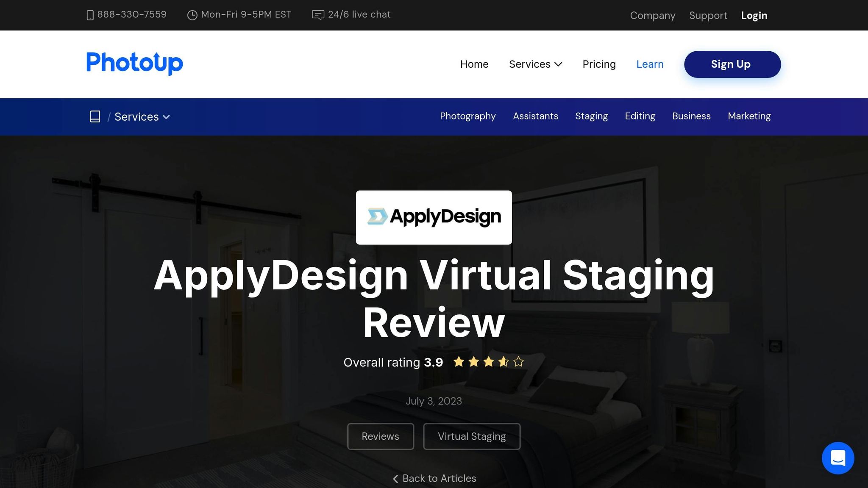Select the Staging category
The height and width of the screenshot is (488, 868).
(x=591, y=116)
